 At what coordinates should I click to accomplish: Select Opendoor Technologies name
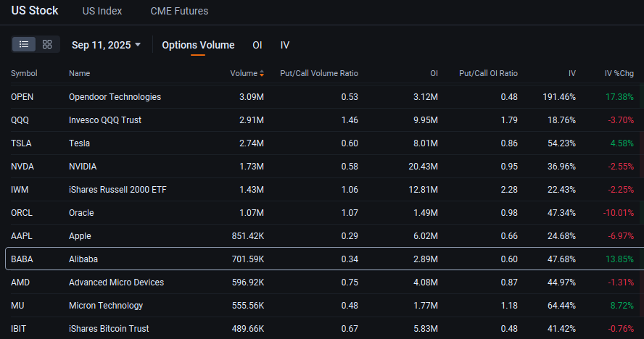tap(115, 97)
